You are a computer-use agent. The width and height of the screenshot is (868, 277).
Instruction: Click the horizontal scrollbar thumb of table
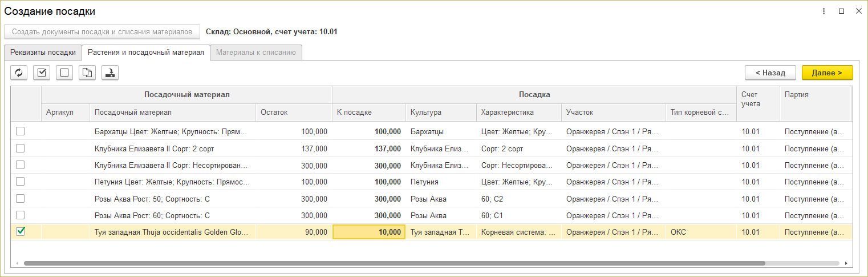pyautogui.click(x=394, y=264)
